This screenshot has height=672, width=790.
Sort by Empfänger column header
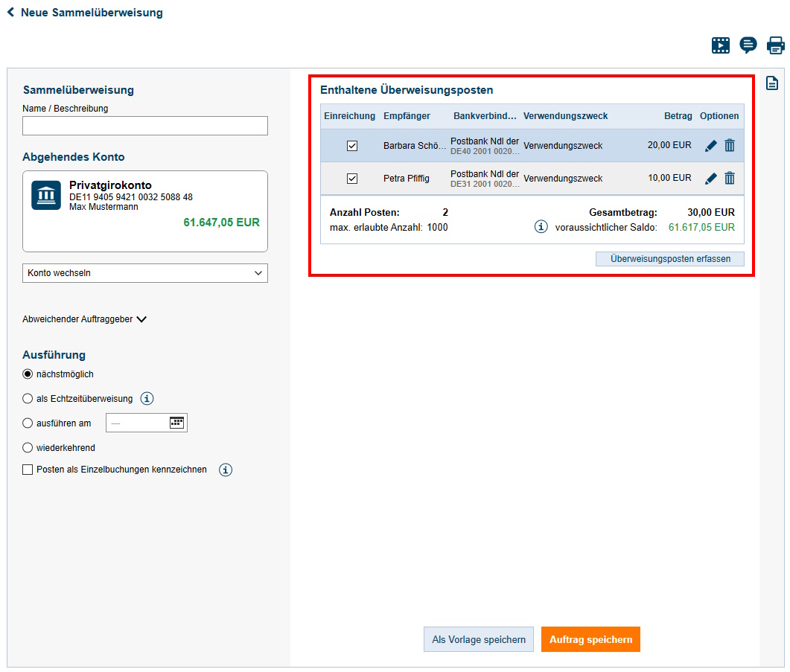[x=407, y=116]
